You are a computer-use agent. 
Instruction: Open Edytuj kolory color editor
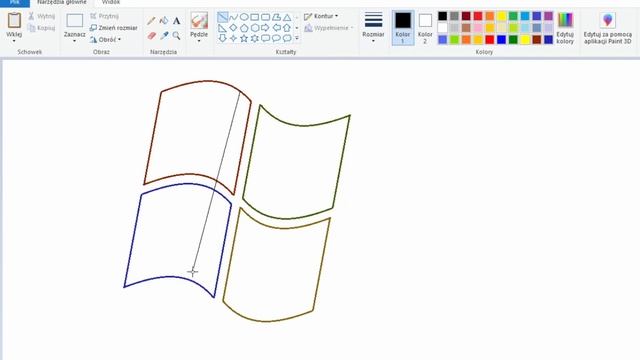(x=565, y=28)
